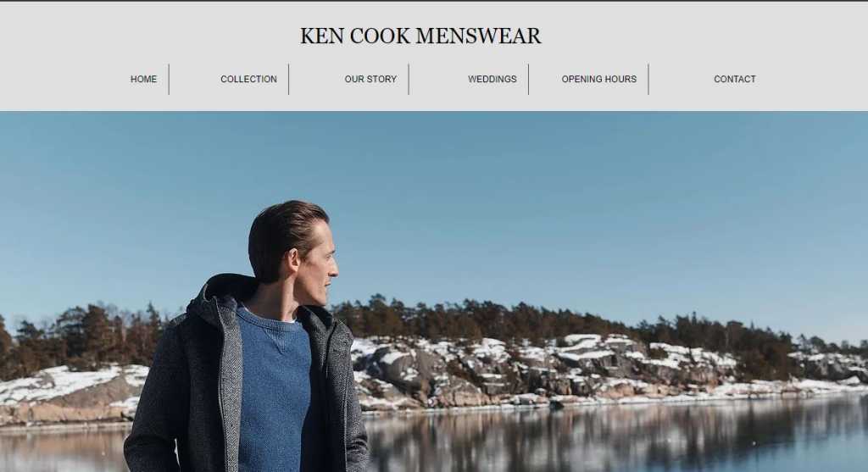The width and height of the screenshot is (868, 472).
Task: Navigate to OUR STORY
Action: point(370,79)
